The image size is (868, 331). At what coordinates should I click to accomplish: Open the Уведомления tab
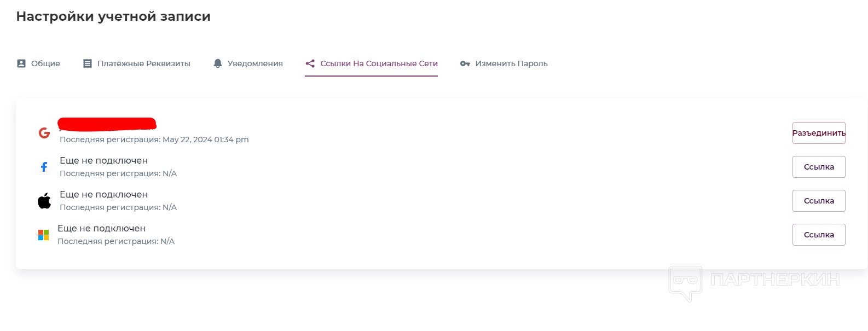(255, 63)
